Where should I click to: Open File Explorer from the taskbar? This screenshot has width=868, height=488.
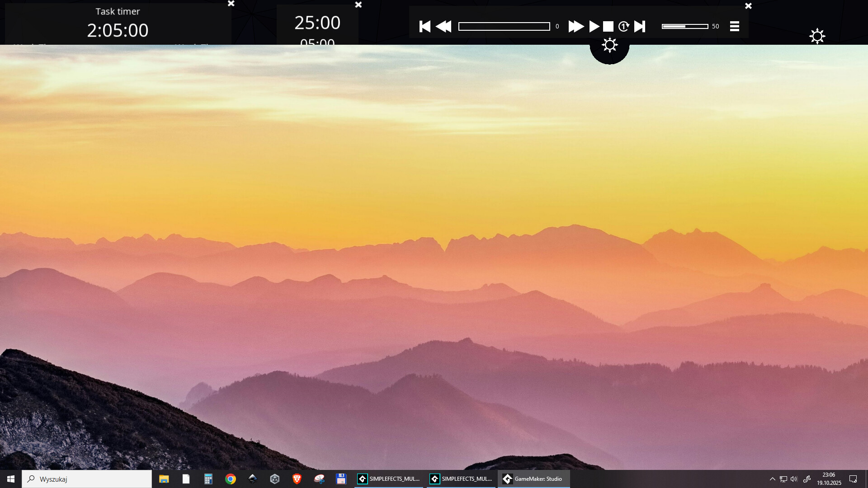click(164, 479)
